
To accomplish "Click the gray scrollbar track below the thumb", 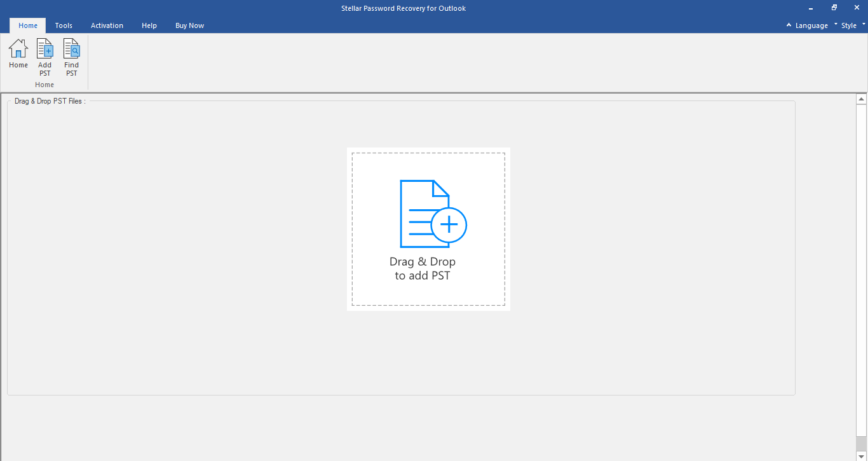I will tap(862, 443).
